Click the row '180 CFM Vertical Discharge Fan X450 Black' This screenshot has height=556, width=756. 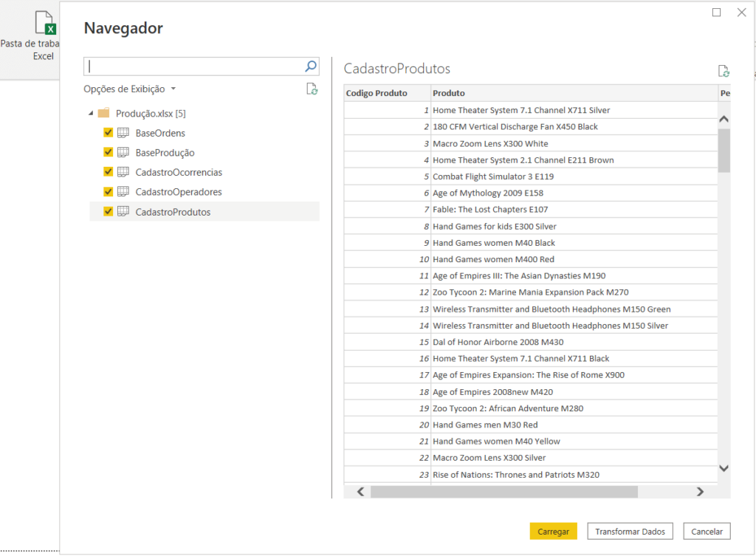tap(531, 127)
